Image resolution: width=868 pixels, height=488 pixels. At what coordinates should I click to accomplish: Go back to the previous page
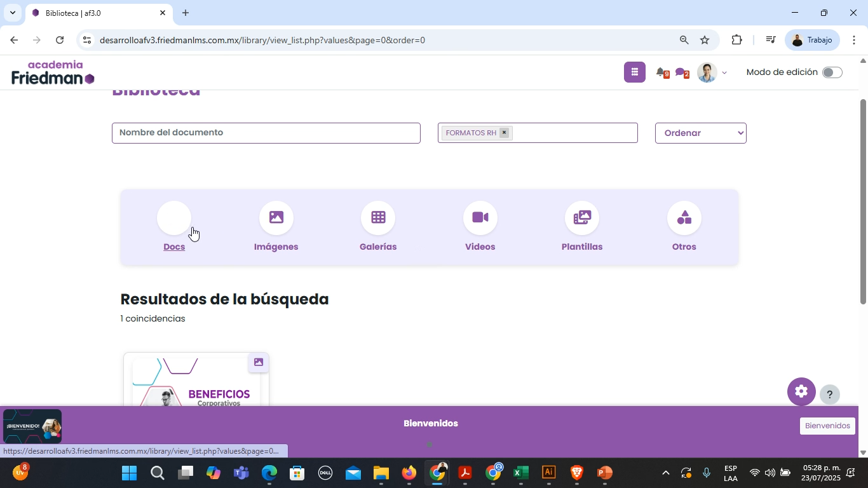point(13,40)
